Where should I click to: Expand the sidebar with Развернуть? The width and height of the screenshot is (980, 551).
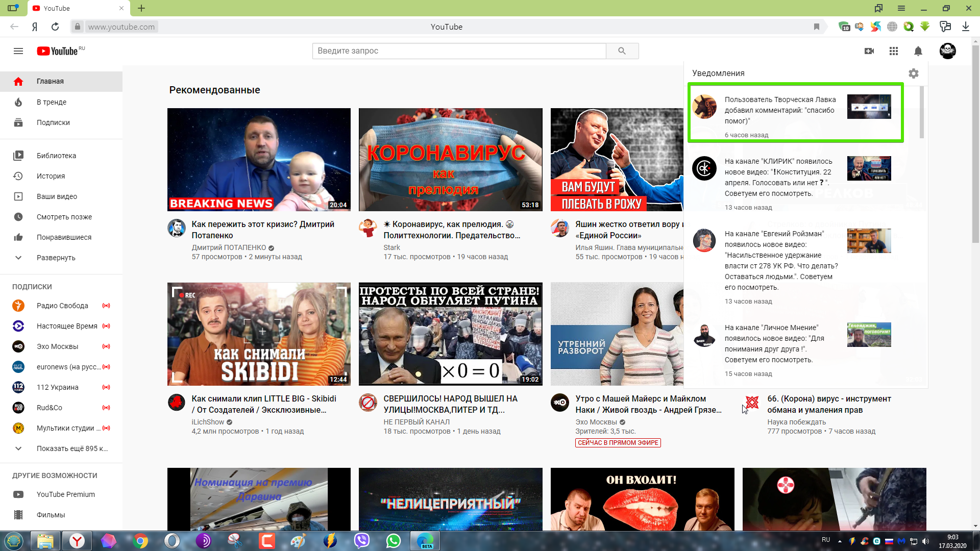[x=56, y=258]
